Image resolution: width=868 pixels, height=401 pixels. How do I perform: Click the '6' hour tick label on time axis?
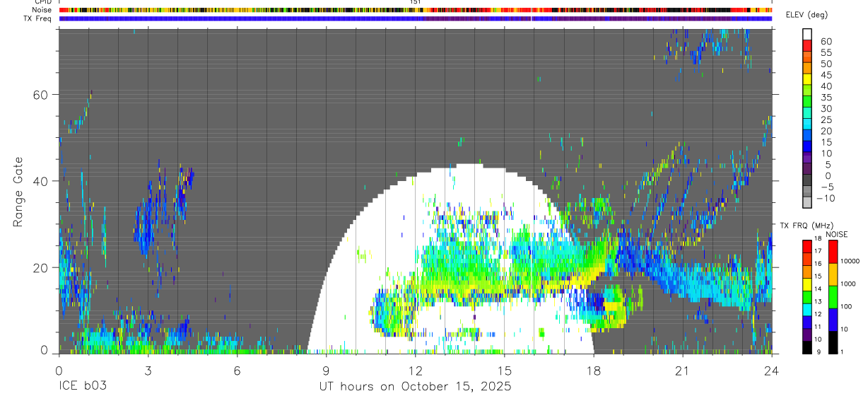coord(237,371)
